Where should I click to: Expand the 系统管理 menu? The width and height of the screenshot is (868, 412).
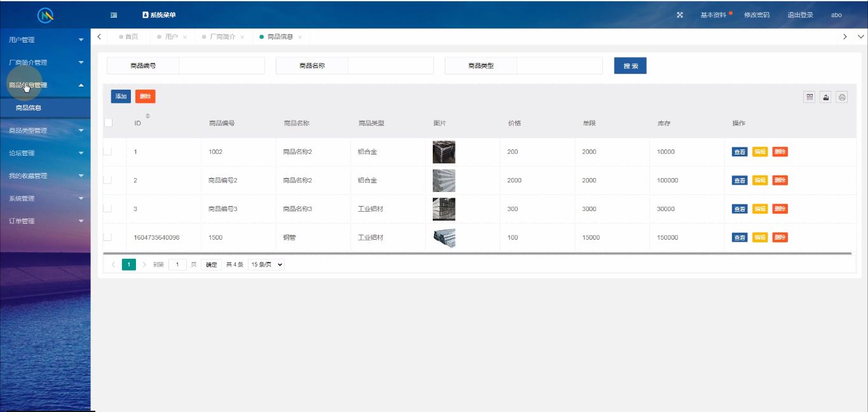click(45, 198)
